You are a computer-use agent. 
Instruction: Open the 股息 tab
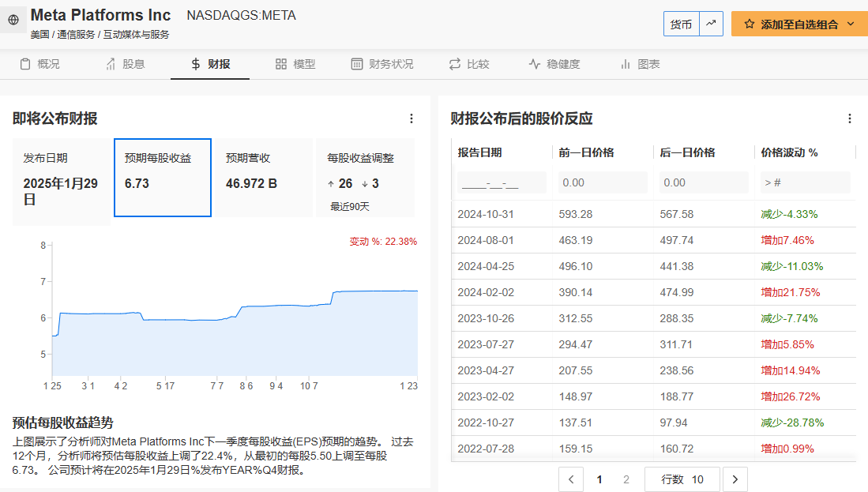coord(125,64)
